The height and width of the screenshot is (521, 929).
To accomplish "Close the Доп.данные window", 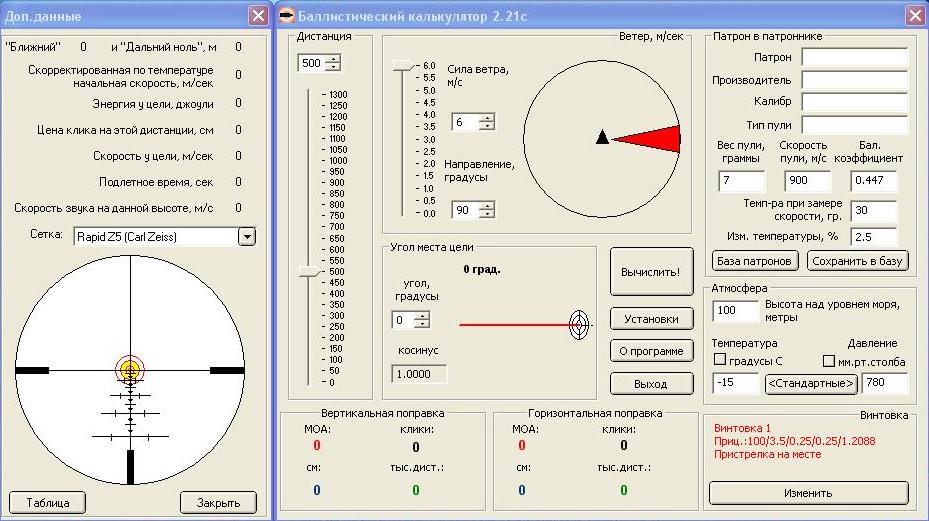I will (258, 15).
